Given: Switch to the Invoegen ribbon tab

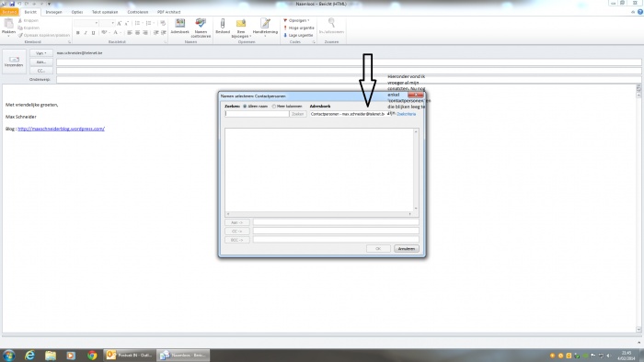Looking at the screenshot, I should (53, 12).
